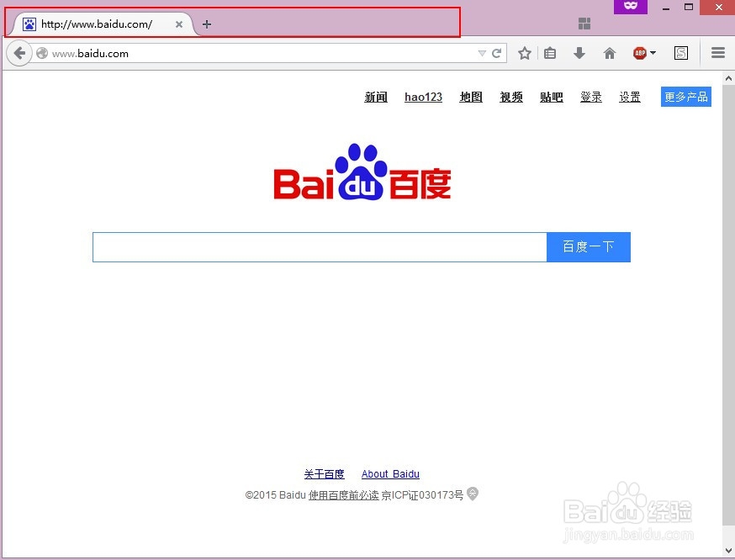The height and width of the screenshot is (560, 735).
Task: Click the S extension toolbar icon
Action: tap(681, 53)
